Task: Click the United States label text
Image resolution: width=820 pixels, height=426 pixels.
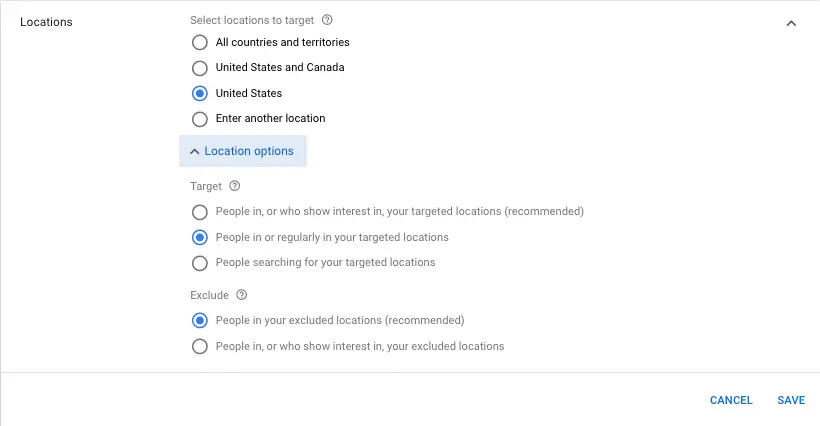Action: pyautogui.click(x=249, y=93)
